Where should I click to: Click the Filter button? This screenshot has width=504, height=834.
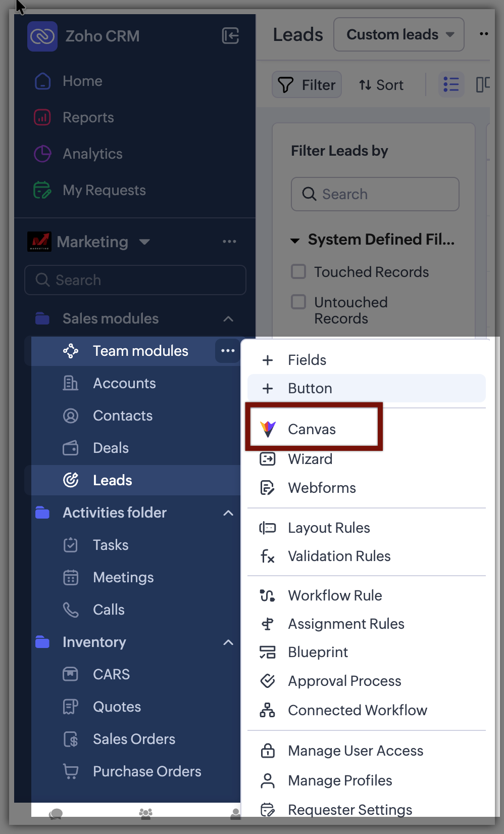[307, 84]
